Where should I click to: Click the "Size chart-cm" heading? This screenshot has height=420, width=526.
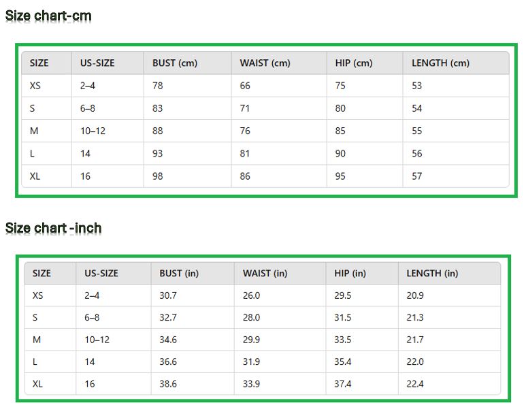pos(48,16)
